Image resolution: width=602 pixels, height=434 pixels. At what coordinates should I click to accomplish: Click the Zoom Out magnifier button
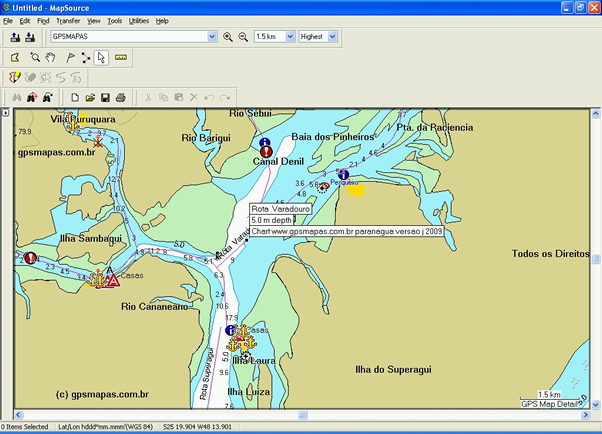[x=242, y=37]
